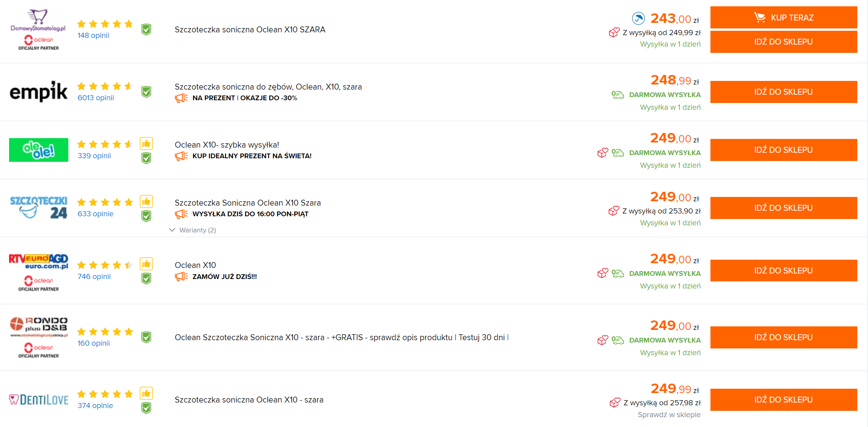Open the Rondo plus offer title link
868x427 pixels.
[x=342, y=337]
